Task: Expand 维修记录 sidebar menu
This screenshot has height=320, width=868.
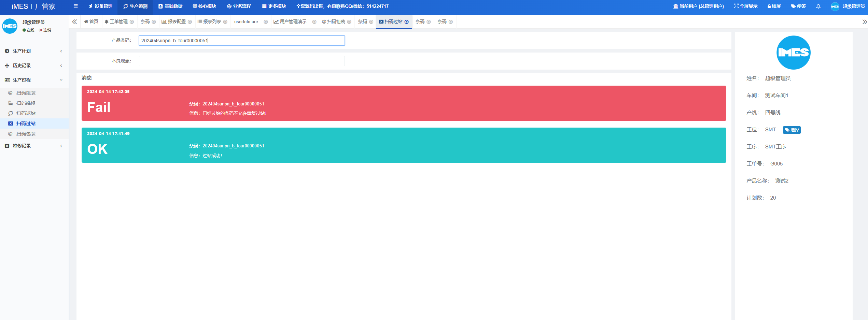Action: (34, 146)
